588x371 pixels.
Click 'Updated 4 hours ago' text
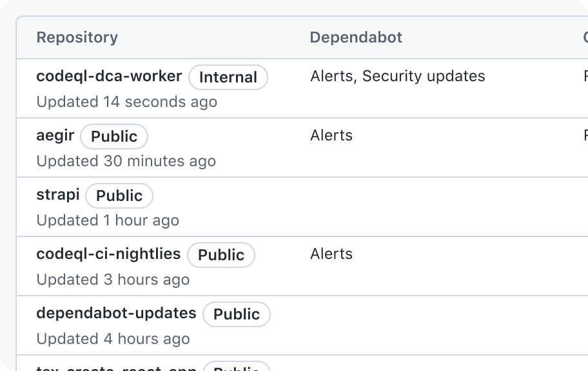pyautogui.click(x=113, y=339)
